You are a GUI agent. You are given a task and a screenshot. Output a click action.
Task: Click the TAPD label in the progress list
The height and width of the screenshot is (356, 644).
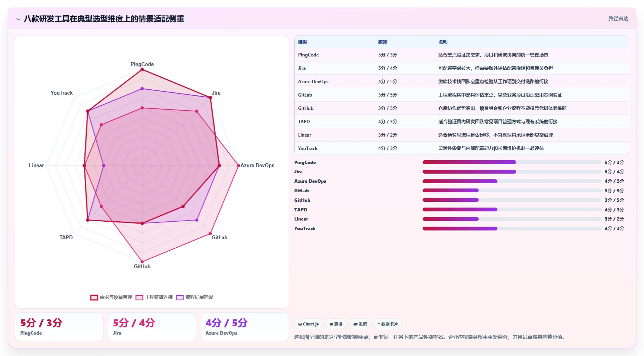300,209
